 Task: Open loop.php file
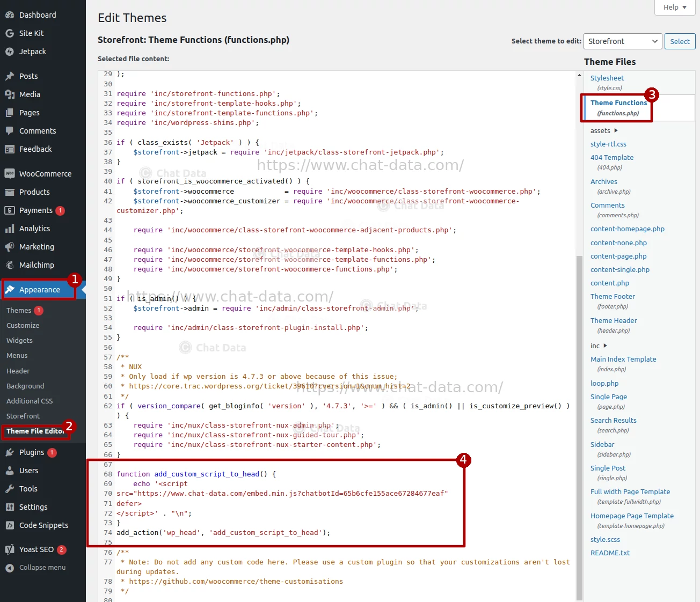point(604,384)
